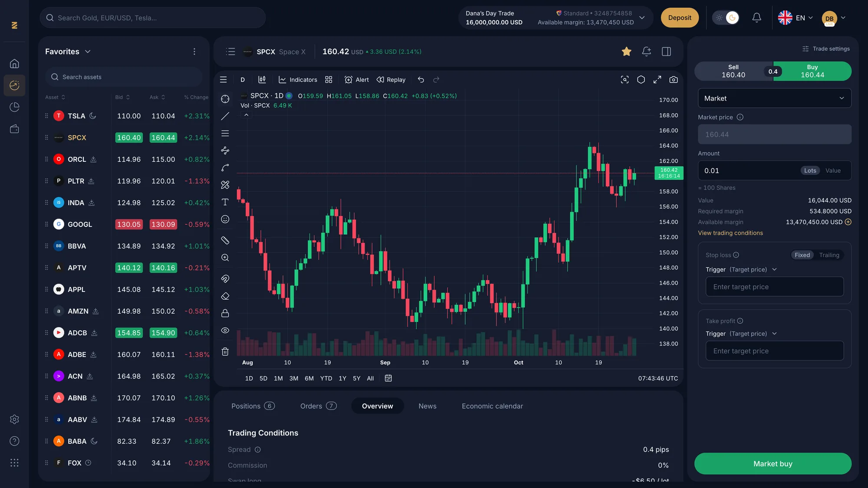Open the Market order type dropdown

774,98
